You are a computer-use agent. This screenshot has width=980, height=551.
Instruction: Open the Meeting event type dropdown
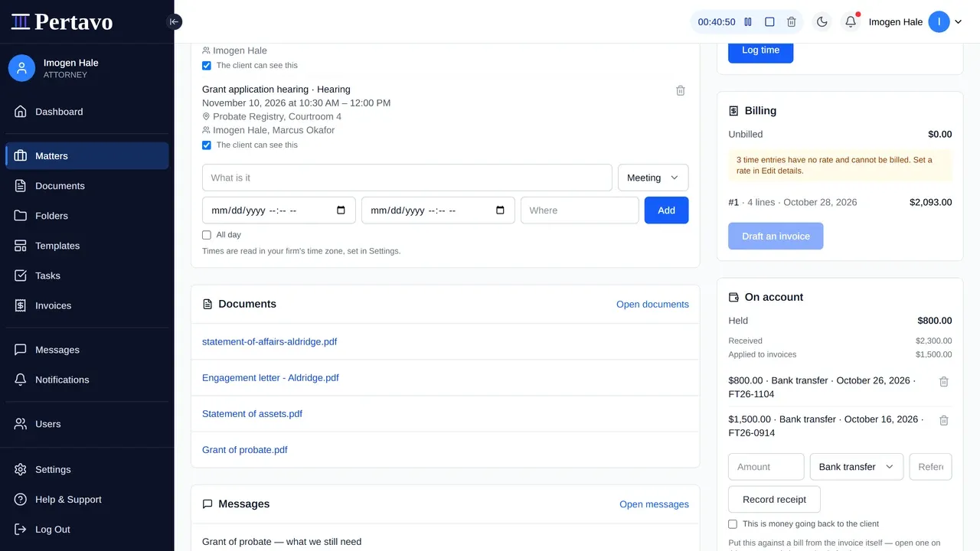pos(653,178)
